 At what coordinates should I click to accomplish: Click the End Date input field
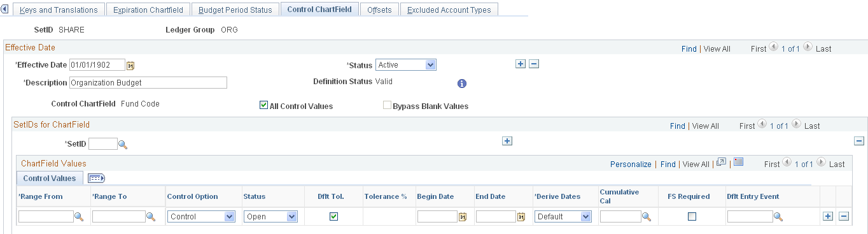tap(496, 217)
